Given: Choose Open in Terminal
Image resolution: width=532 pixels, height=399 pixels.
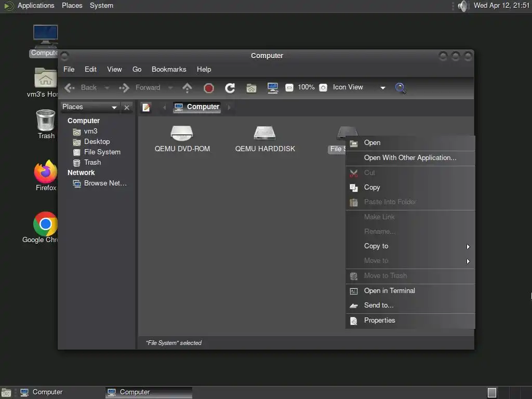Looking at the screenshot, I should 410,291.
